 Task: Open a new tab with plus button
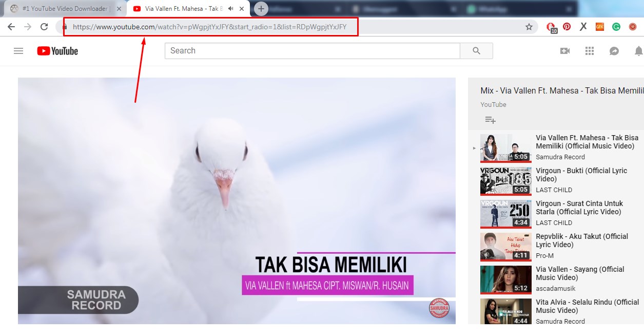261,9
